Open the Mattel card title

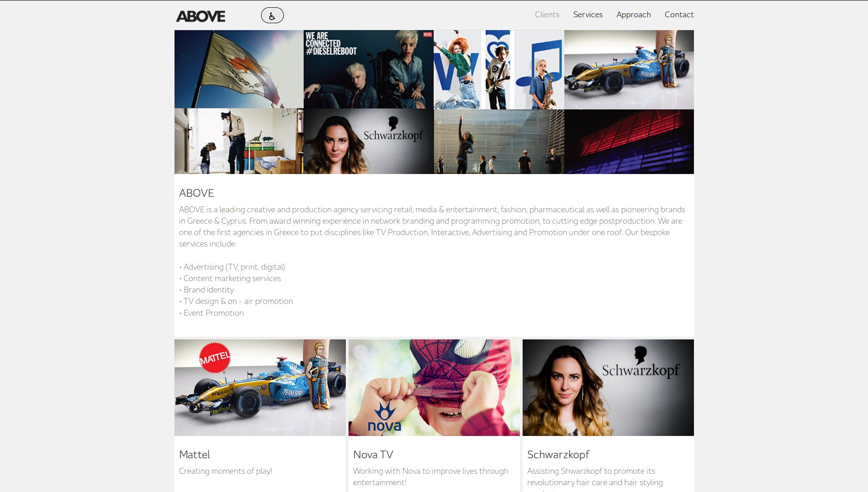[x=195, y=455]
